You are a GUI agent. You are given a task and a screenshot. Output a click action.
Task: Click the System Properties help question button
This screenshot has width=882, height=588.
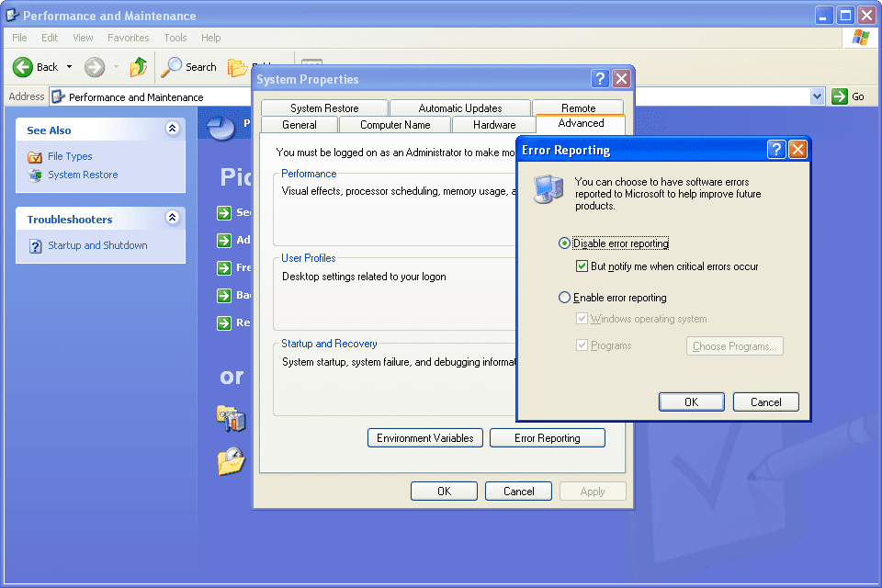600,79
